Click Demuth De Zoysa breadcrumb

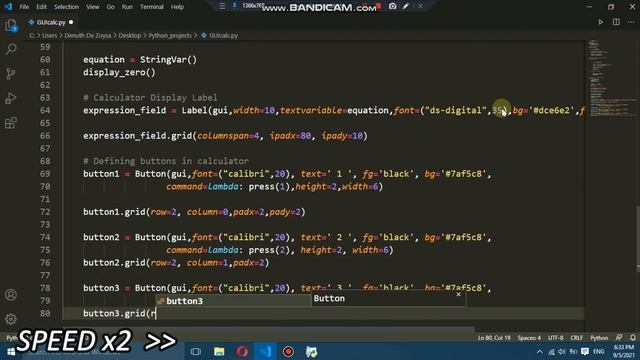click(x=88, y=36)
